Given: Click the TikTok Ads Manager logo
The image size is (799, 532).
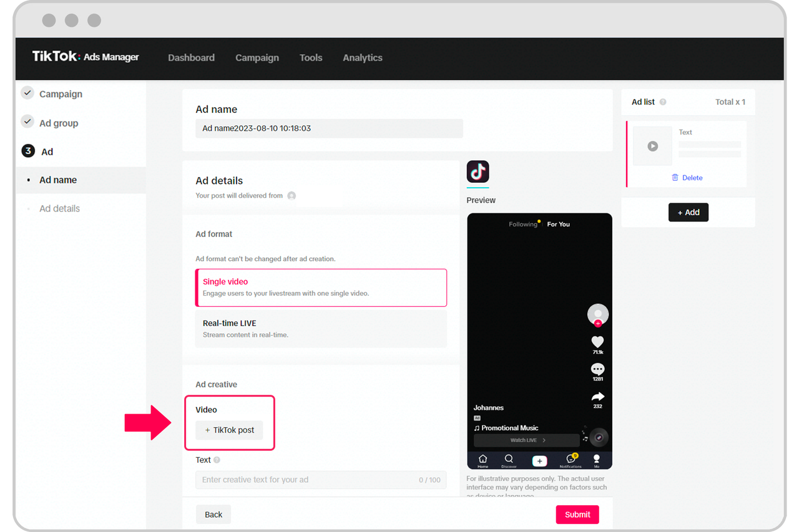Looking at the screenshot, I should pos(86,57).
